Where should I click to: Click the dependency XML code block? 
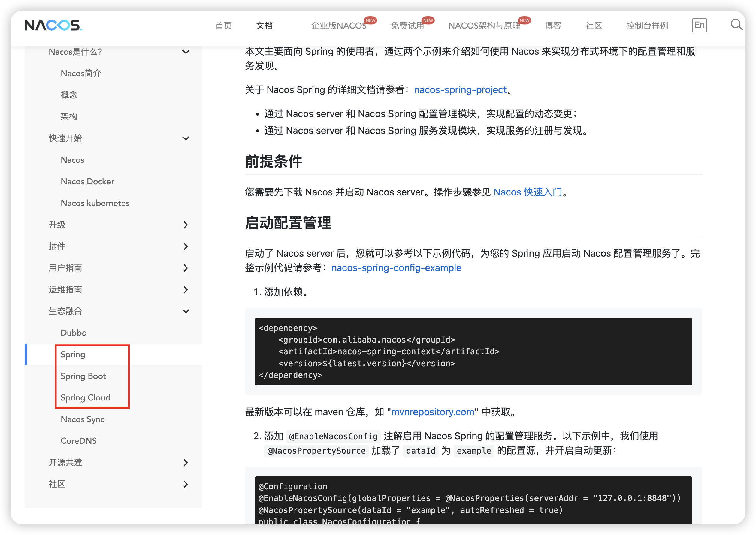(x=473, y=352)
